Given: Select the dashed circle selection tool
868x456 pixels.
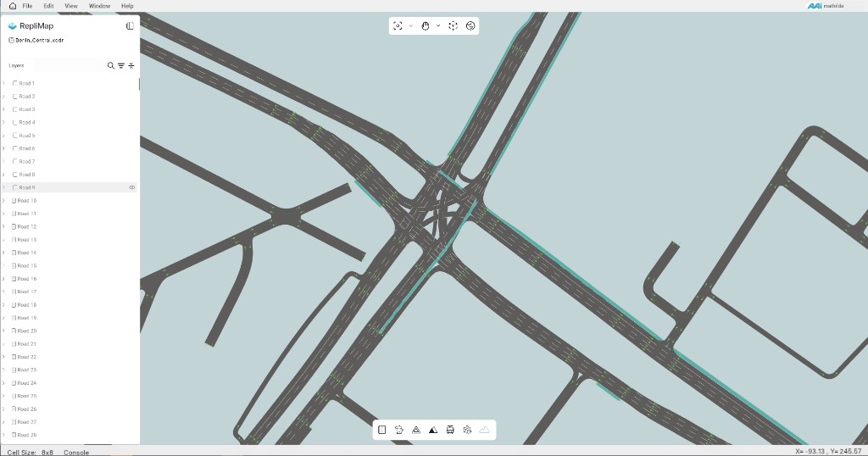Looking at the screenshot, I should pyautogui.click(x=453, y=26).
